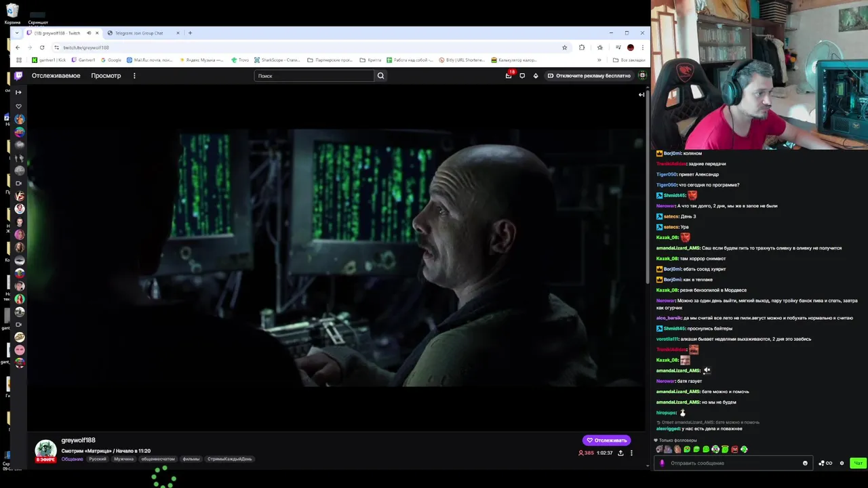Click the Matrix video player
Screen dimensions: 868x488
[337, 258]
